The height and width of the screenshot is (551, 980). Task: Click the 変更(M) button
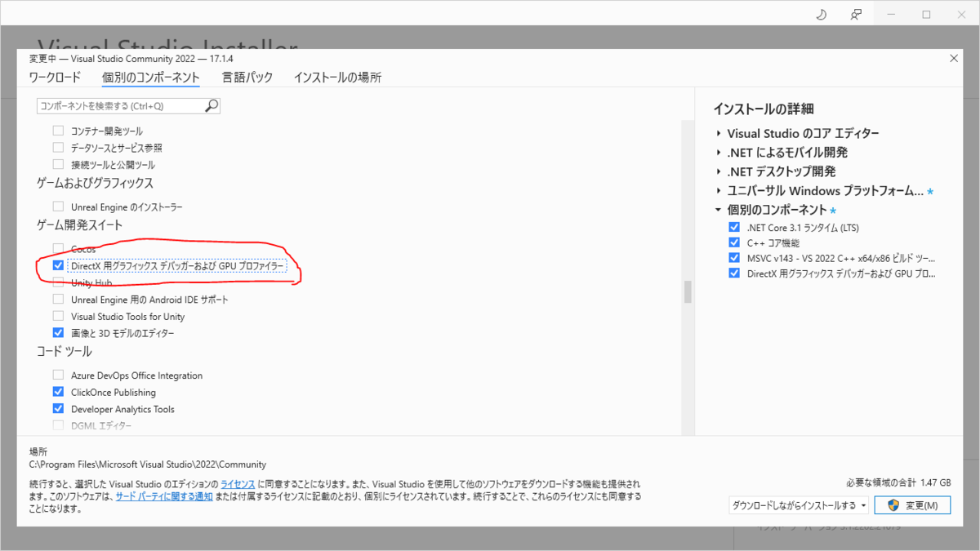912,504
